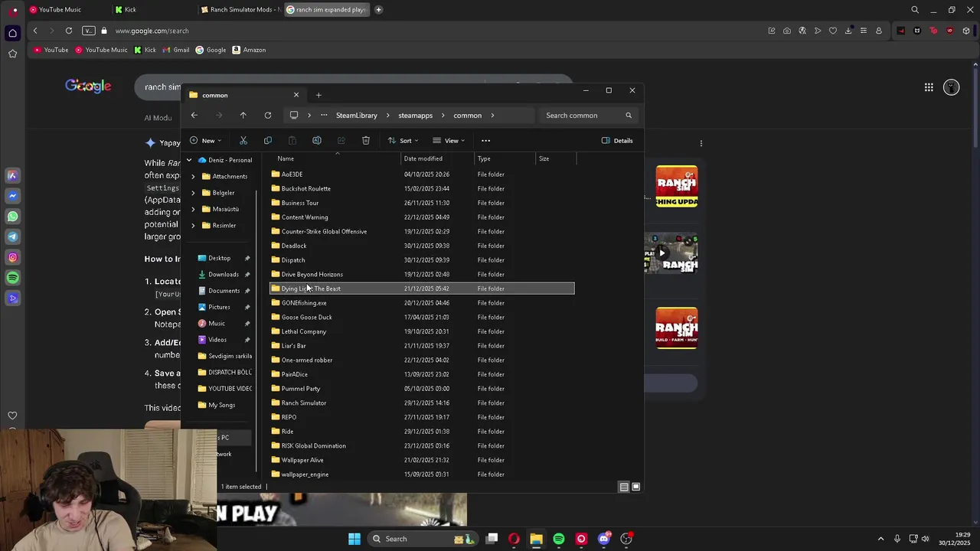Click the browser address bar
980x551 pixels.
pos(429,31)
